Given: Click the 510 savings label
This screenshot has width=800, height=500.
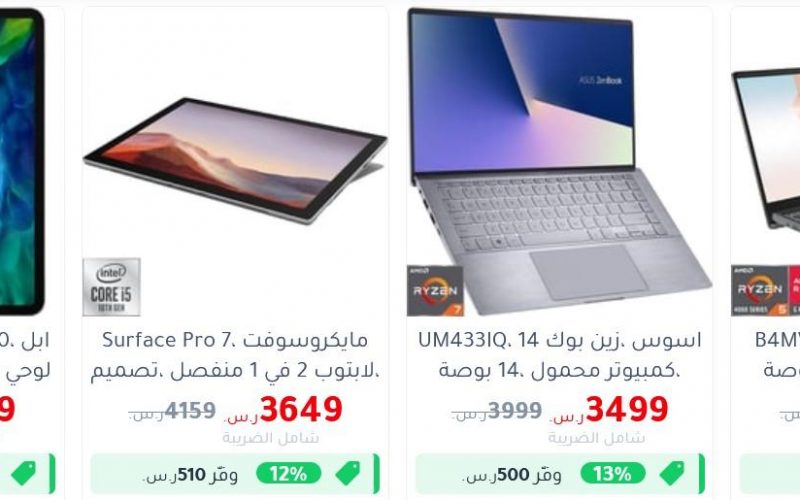Looking at the screenshot, I should (191, 475).
